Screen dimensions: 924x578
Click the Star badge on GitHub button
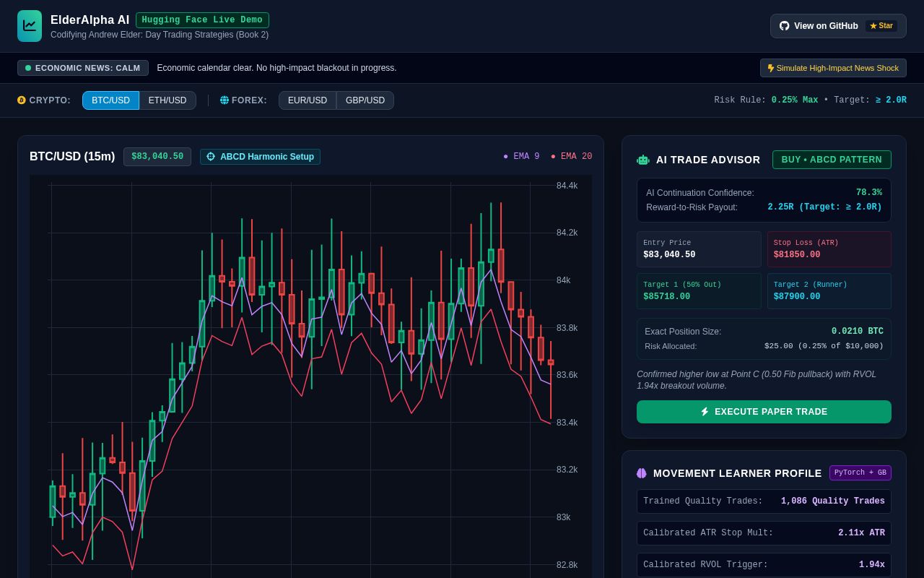(x=881, y=26)
